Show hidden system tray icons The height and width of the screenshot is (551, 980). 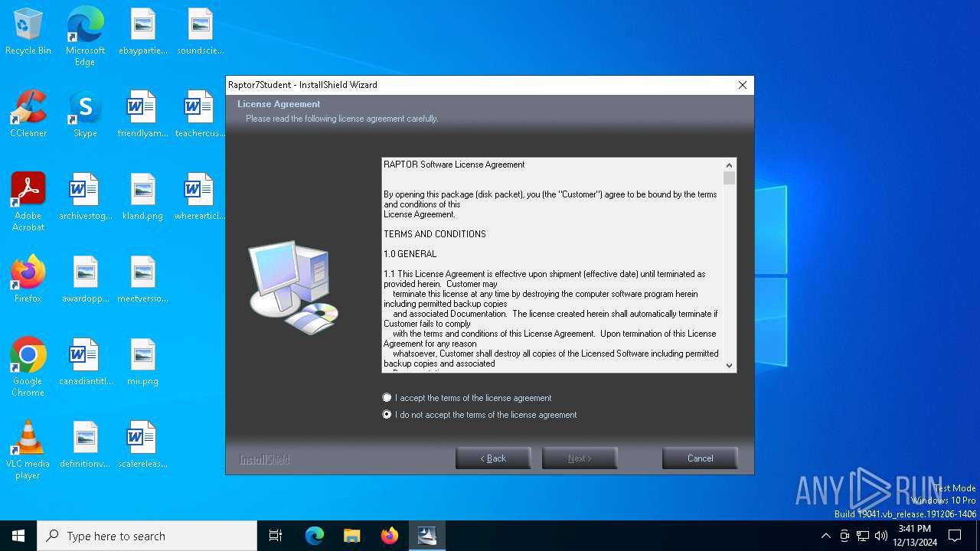tap(825, 536)
